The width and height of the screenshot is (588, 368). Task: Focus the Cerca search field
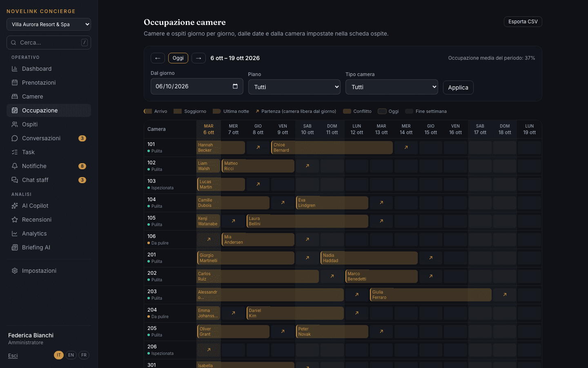tap(49, 43)
